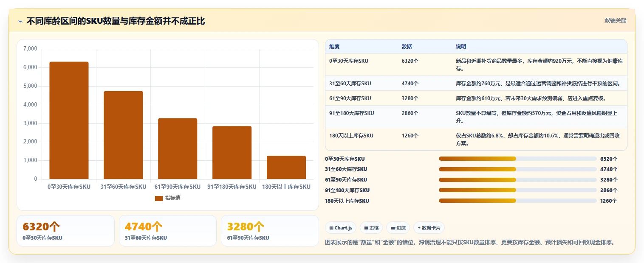Click the 61至90天库存SKU label in the progress list
The image size is (644, 263).
346,180
